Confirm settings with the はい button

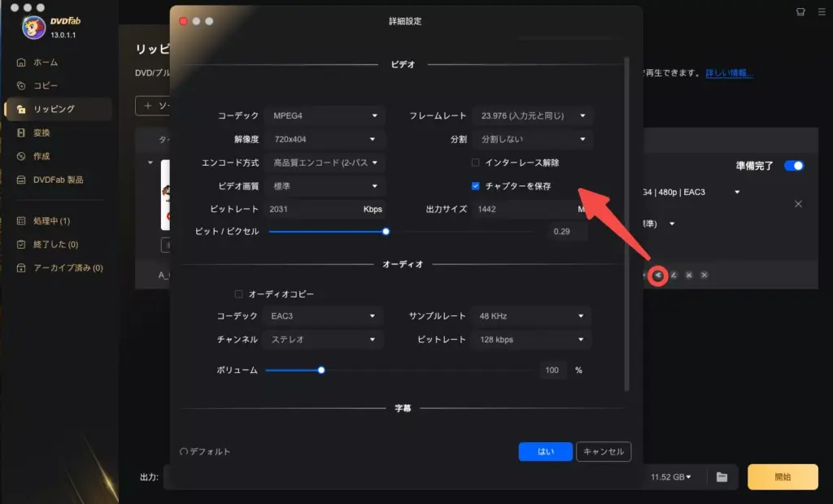click(x=544, y=451)
